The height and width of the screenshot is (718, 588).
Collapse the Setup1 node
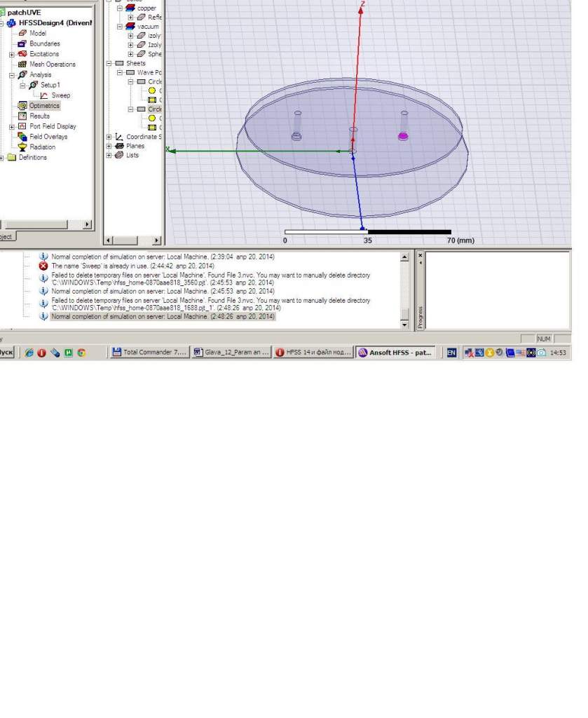coord(22,85)
